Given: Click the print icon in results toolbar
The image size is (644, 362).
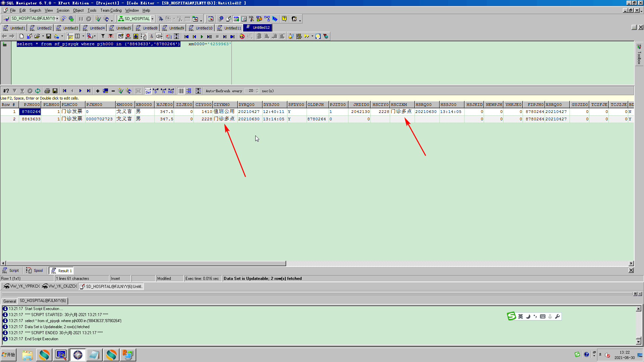Looking at the screenshot, I should coord(47,91).
